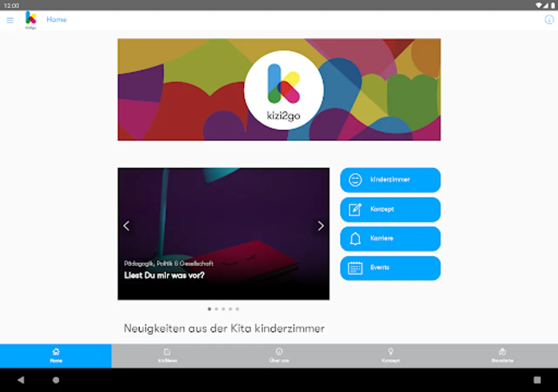Open the Karriere button

coord(390,239)
